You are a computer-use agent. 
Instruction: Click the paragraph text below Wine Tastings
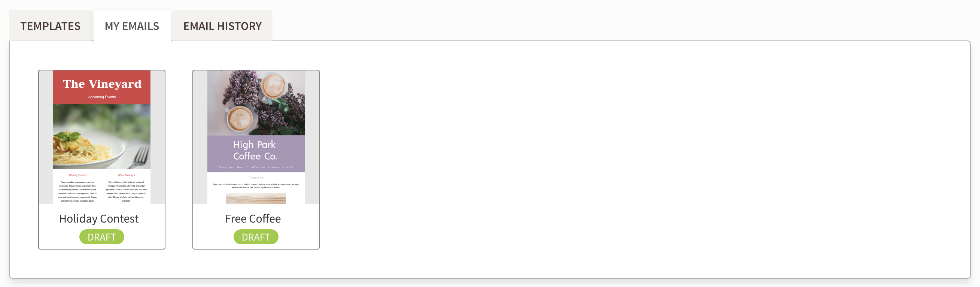coord(126,191)
